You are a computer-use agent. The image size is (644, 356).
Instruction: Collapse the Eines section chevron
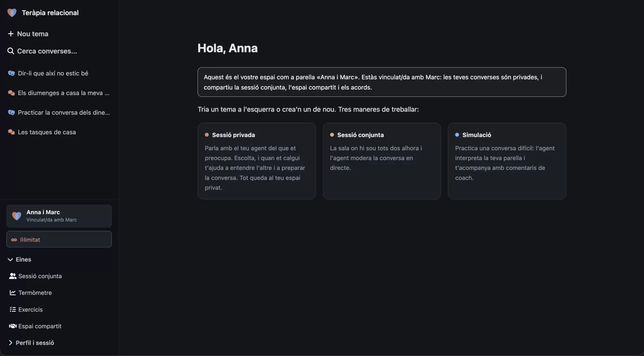(x=10, y=260)
